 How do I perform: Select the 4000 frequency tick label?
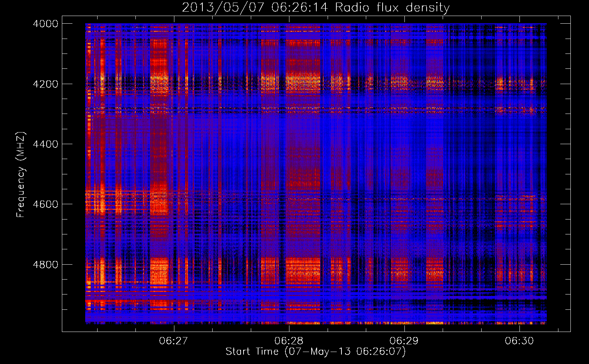(46, 24)
